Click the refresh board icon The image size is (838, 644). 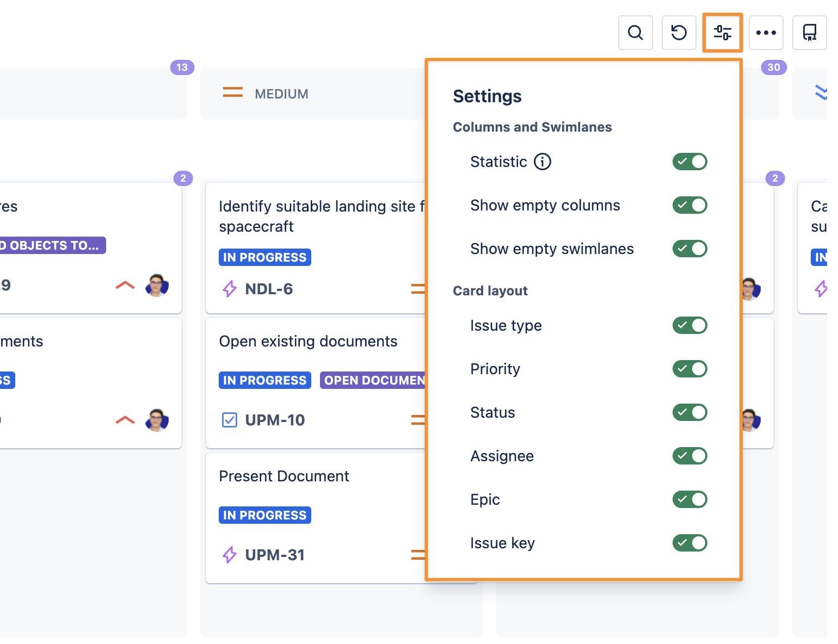tap(679, 33)
